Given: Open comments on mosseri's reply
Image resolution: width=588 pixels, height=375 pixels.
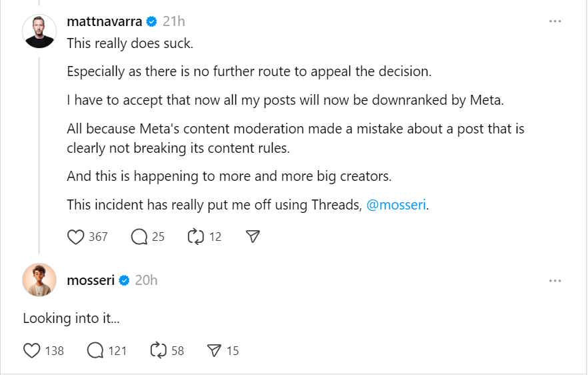Looking at the screenshot, I should [x=95, y=350].
